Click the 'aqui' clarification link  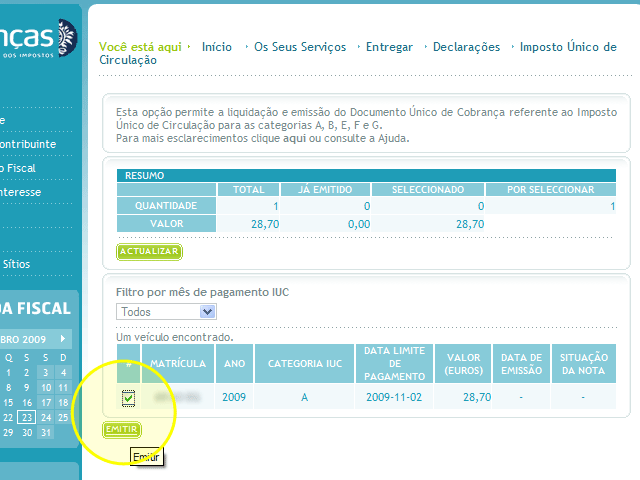294,138
